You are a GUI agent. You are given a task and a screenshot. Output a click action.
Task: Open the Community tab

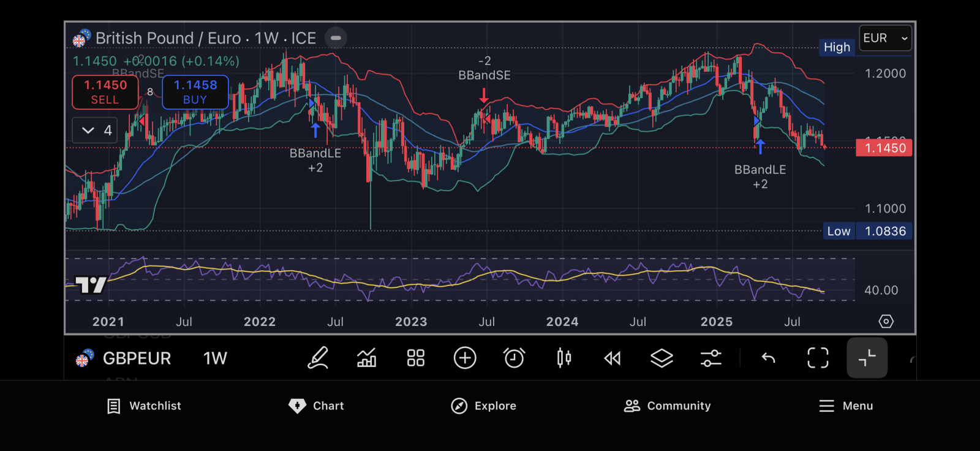pyautogui.click(x=667, y=406)
